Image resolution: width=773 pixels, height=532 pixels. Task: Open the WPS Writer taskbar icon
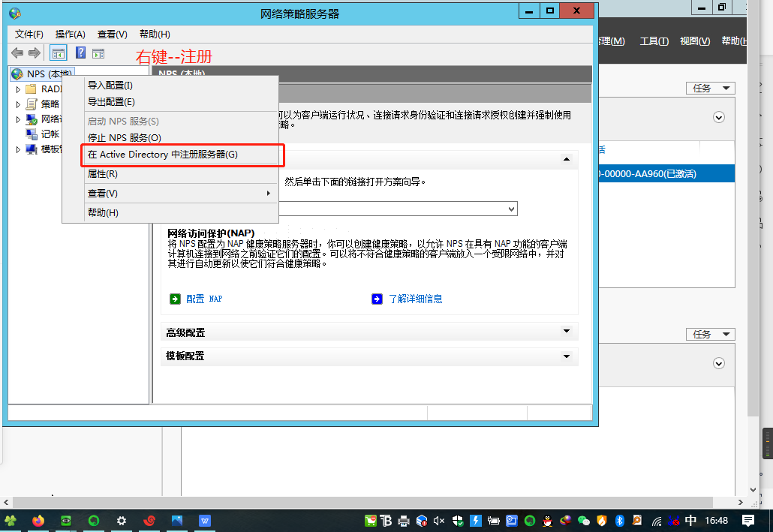[205, 521]
